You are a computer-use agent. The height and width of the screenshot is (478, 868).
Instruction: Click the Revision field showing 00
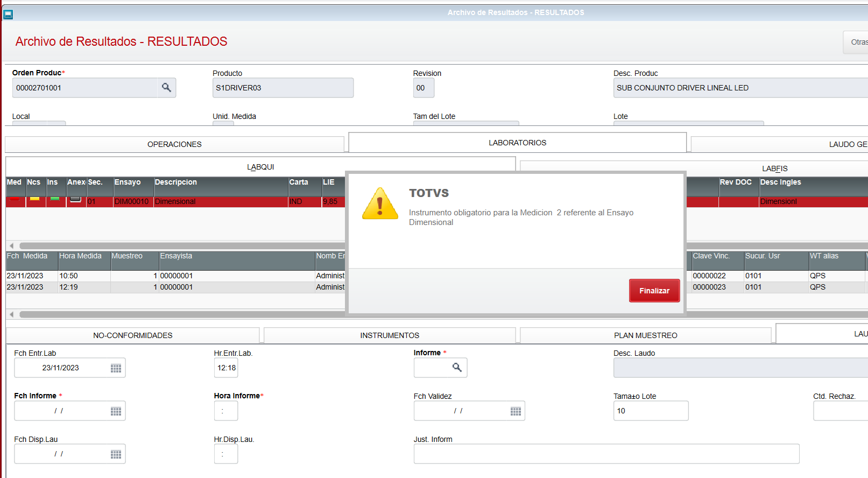[424, 88]
